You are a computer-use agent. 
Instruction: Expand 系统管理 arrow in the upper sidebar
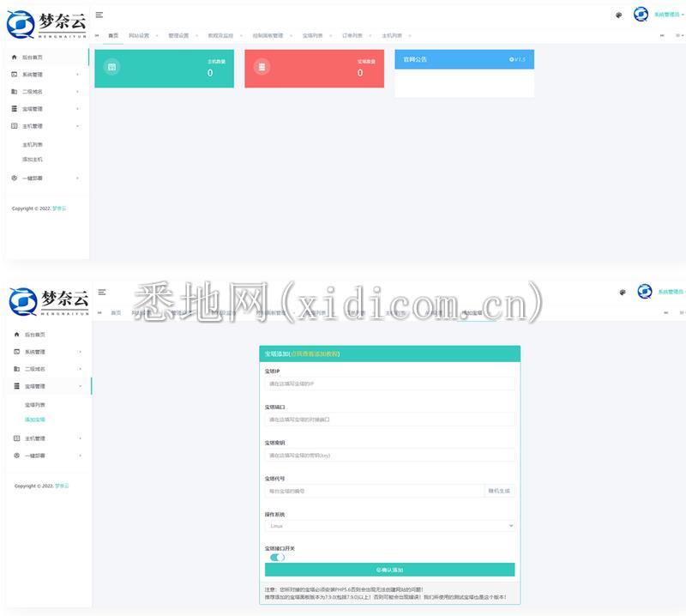pos(77,75)
